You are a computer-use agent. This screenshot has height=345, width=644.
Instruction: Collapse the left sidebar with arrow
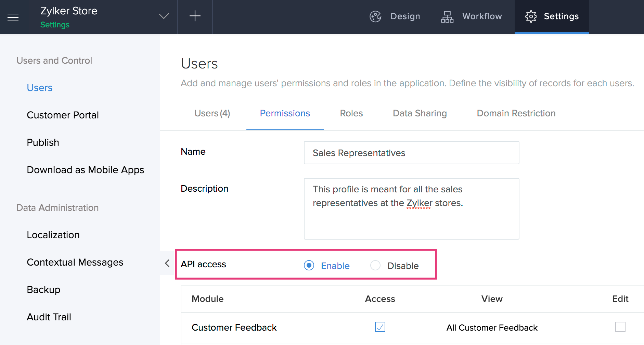167,263
